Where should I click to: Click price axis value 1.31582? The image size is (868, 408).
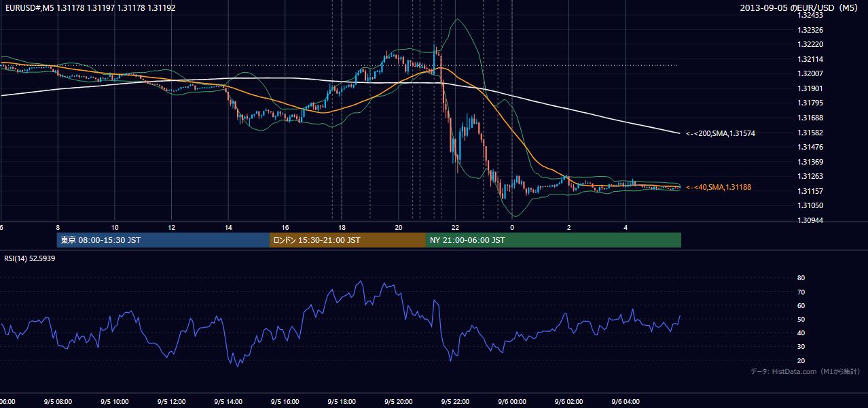(810, 133)
